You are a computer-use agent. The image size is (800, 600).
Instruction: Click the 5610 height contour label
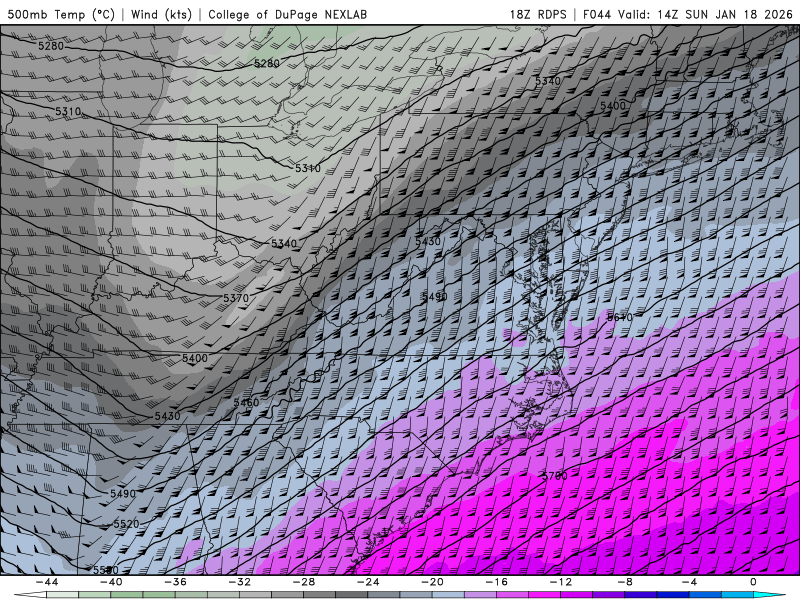coord(619,317)
